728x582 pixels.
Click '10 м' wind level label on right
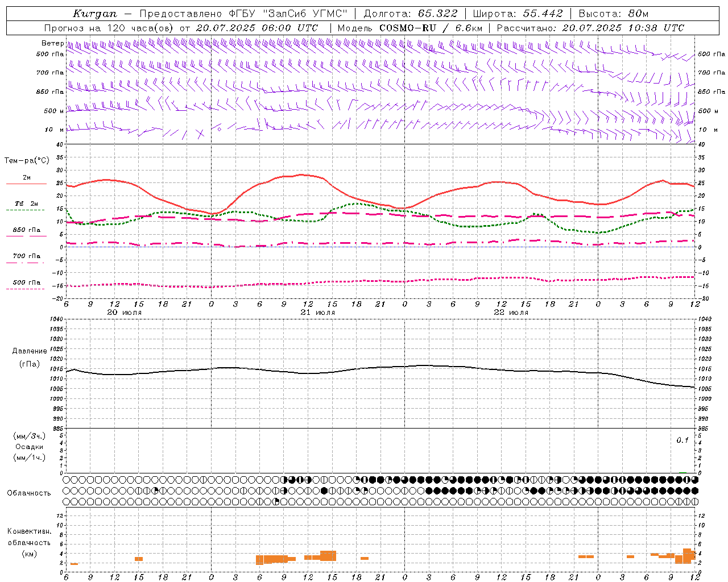point(707,130)
